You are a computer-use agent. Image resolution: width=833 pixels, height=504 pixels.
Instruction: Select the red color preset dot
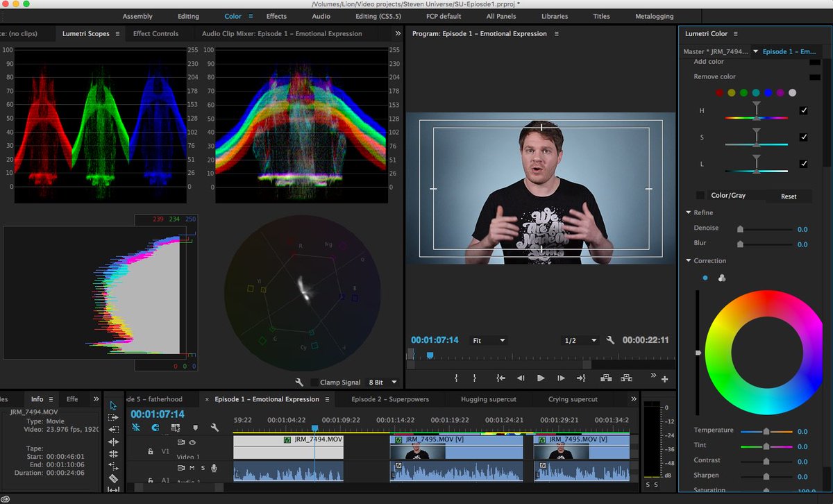coord(720,92)
